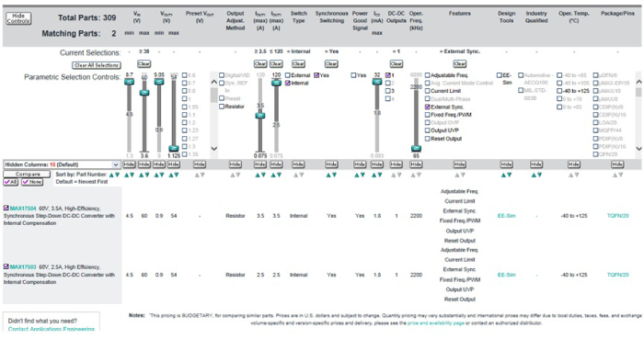Uncheck Synchronous Switching Yes checkbox
644x339 pixels.
pos(316,75)
